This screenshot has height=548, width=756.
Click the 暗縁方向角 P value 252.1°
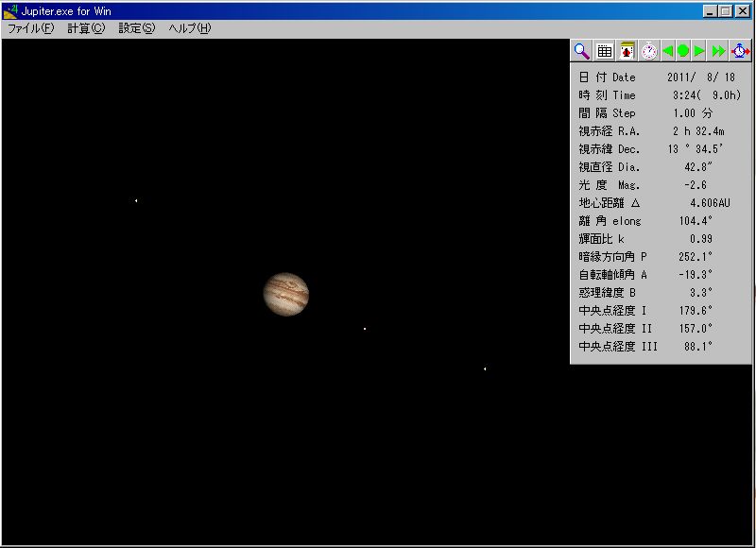pyautogui.click(x=696, y=257)
